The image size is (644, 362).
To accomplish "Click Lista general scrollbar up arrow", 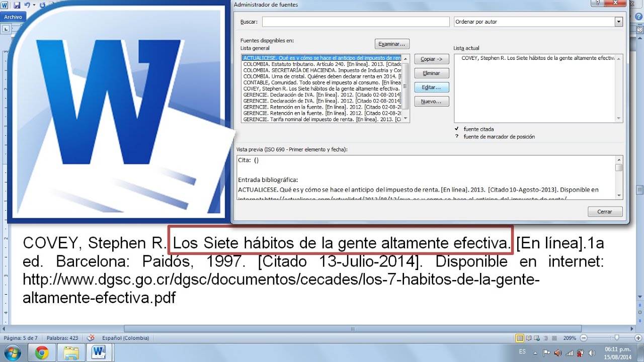I will click(x=406, y=58).
